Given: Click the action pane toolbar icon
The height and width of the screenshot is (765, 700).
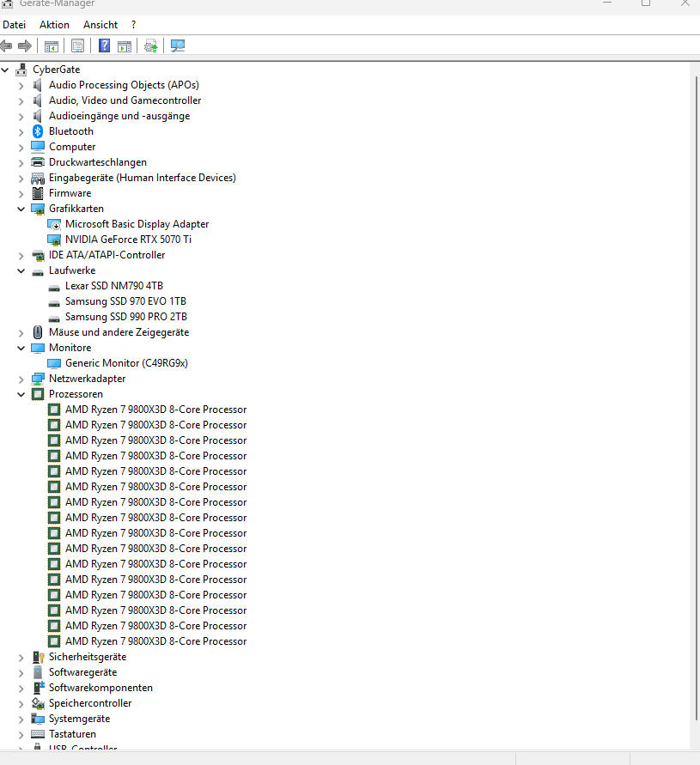Looking at the screenshot, I should coord(125,46).
